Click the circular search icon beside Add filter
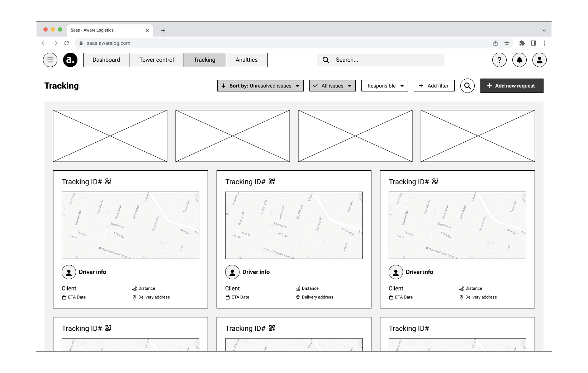This screenshot has height=373, width=588. [468, 86]
